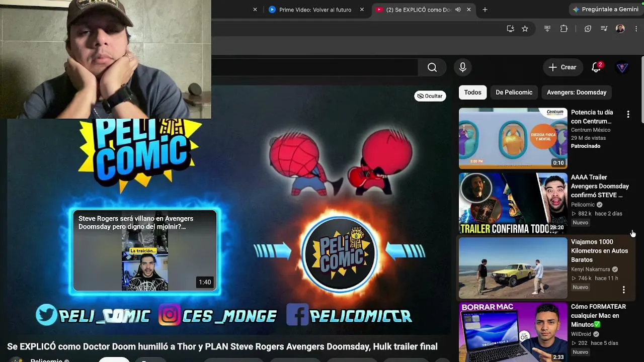Open the BORRAR MAC video thumbnail
This screenshot has height=362, width=644.
(513, 332)
